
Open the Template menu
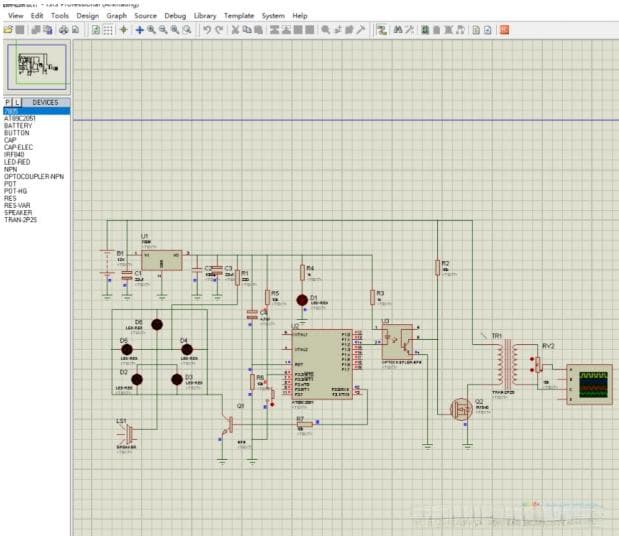[x=239, y=16]
